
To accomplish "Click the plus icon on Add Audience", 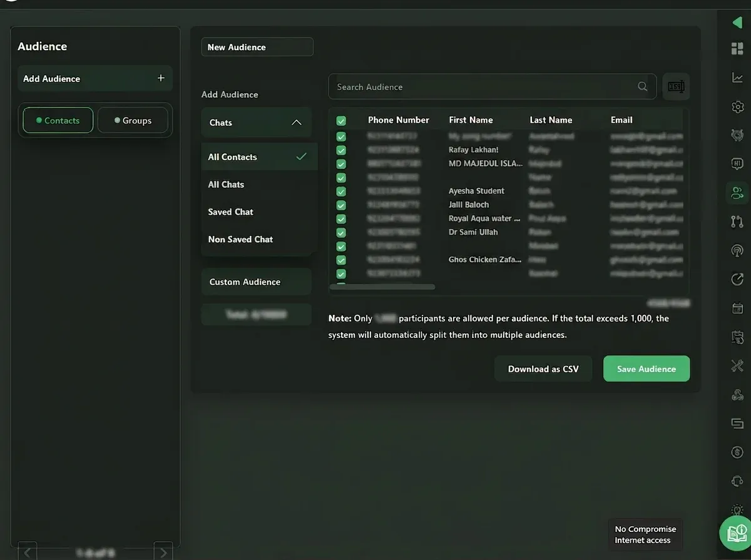I will pyautogui.click(x=161, y=78).
